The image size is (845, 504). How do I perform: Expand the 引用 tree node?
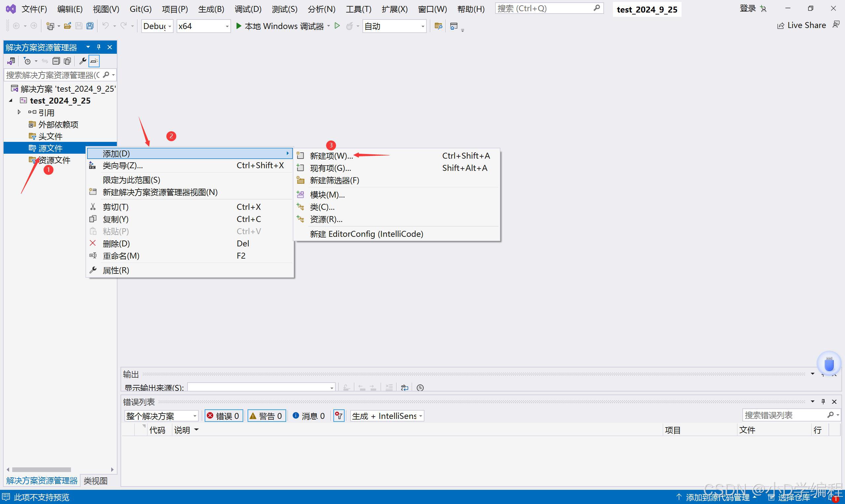19,112
